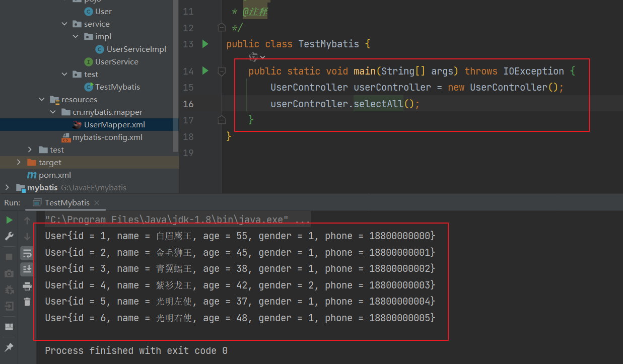Fold the main method code block
The image size is (623, 364).
point(221,71)
